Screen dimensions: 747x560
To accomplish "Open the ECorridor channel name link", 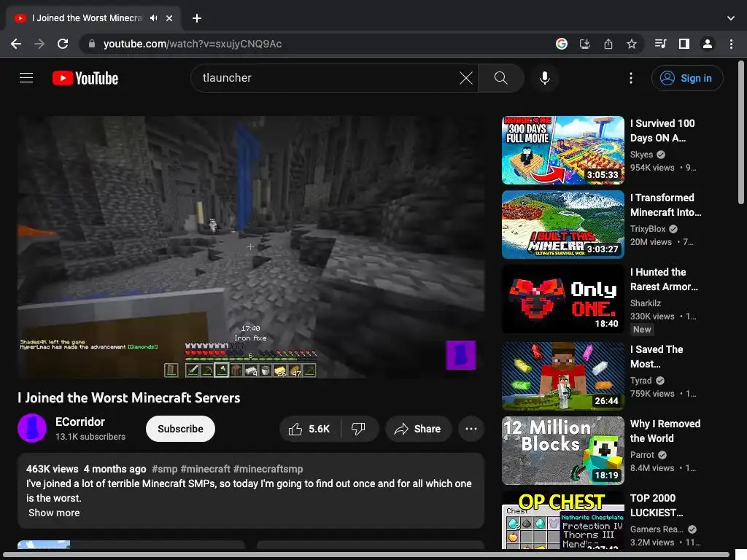I will click(80, 422).
